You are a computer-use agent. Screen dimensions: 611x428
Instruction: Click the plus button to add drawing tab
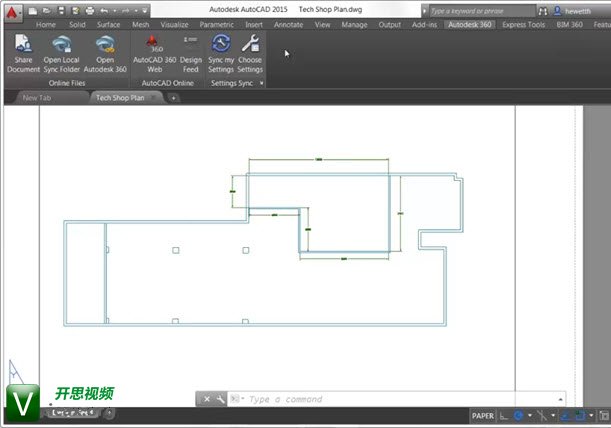[173, 98]
